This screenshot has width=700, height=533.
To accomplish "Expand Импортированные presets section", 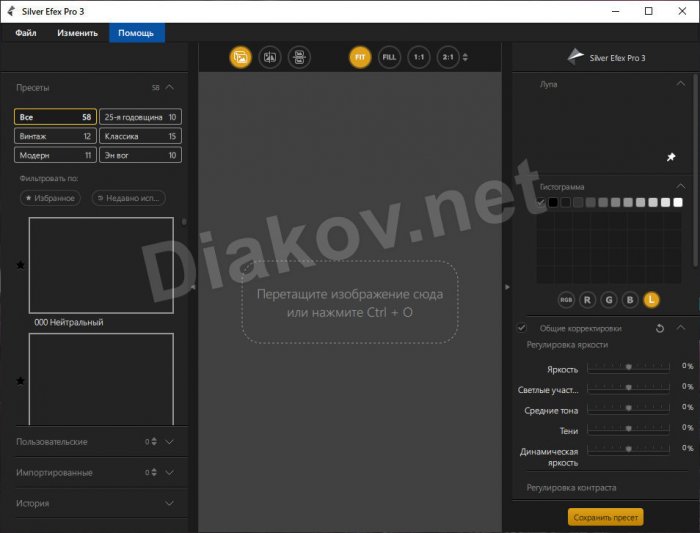I will coord(170,472).
